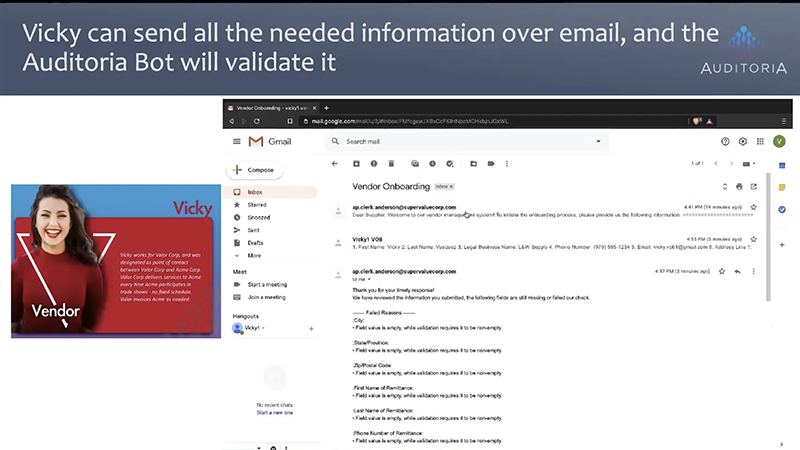Click the Start a new one link
Viewport: 800px width, 450px height.
pyautogui.click(x=274, y=412)
